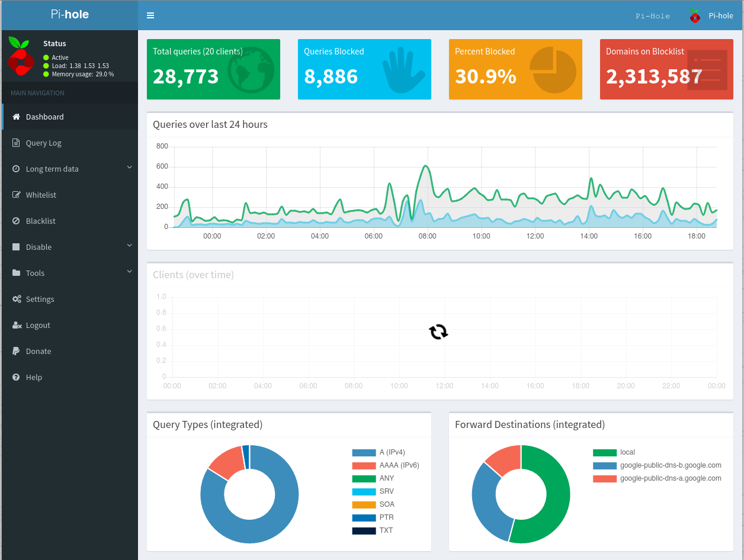Expand the Tools submenu

[x=129, y=272]
